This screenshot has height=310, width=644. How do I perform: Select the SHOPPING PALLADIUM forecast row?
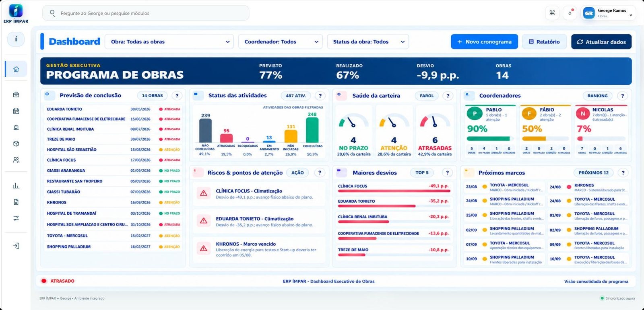point(113,247)
